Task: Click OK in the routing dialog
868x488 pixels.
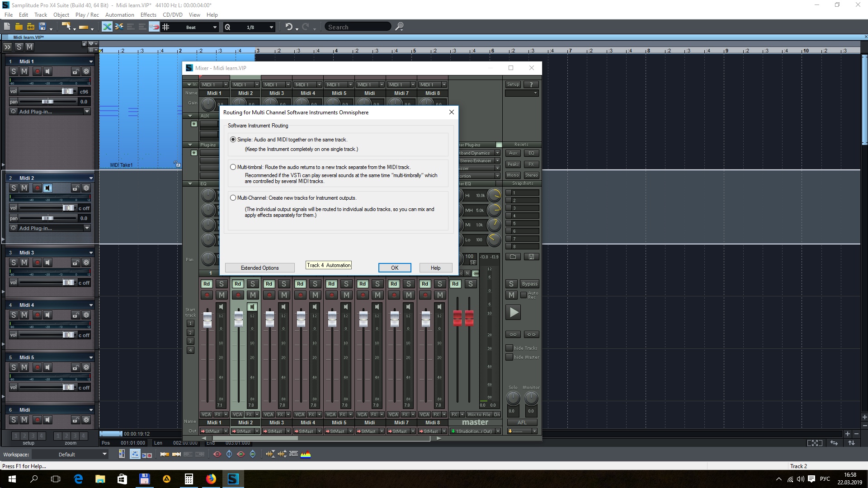Action: click(x=394, y=268)
